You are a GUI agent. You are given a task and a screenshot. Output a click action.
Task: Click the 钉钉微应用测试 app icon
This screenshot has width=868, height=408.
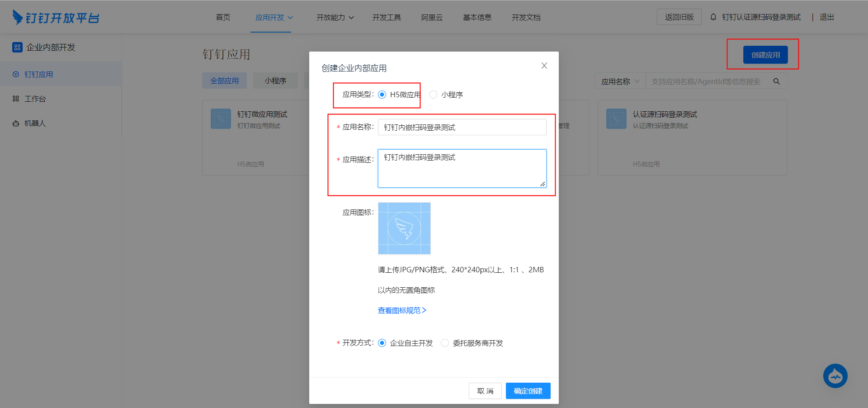pyautogui.click(x=221, y=119)
